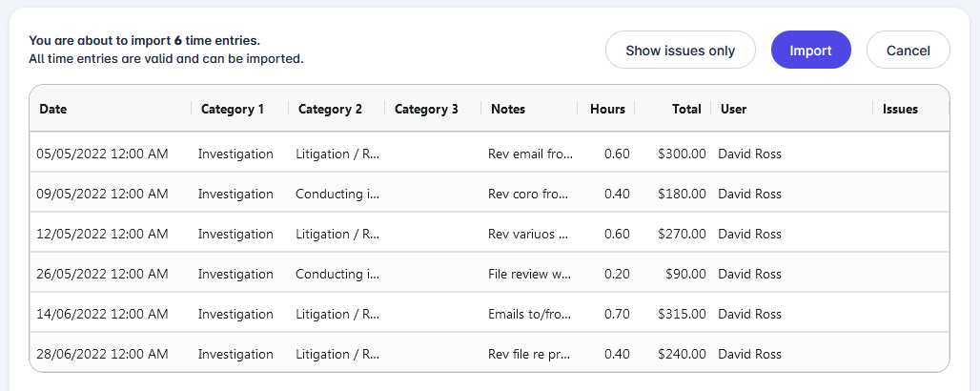Click the $315.00 total cell
This screenshot has width=980, height=391.
682,314
